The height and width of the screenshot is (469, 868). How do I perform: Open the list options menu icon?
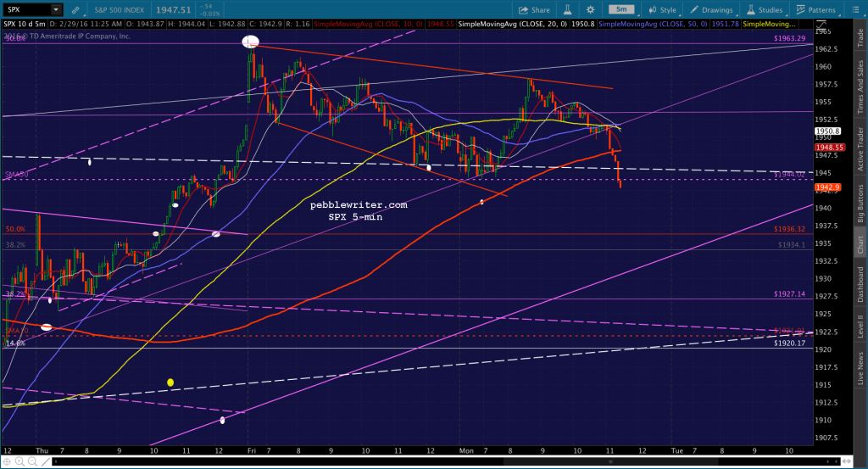[854, 9]
